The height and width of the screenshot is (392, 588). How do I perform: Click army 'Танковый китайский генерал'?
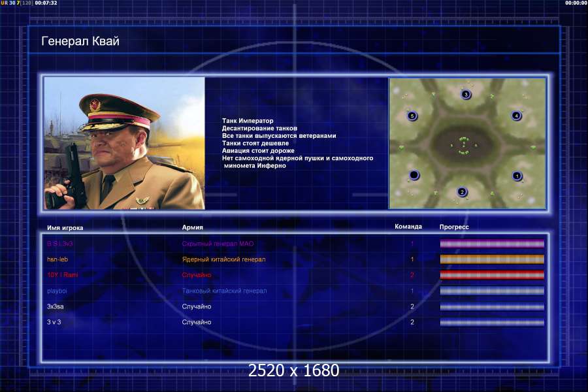[x=224, y=291]
